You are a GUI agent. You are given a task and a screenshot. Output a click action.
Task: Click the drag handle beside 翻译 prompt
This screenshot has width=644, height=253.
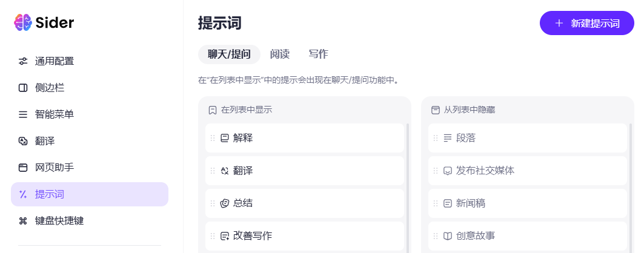coord(213,171)
